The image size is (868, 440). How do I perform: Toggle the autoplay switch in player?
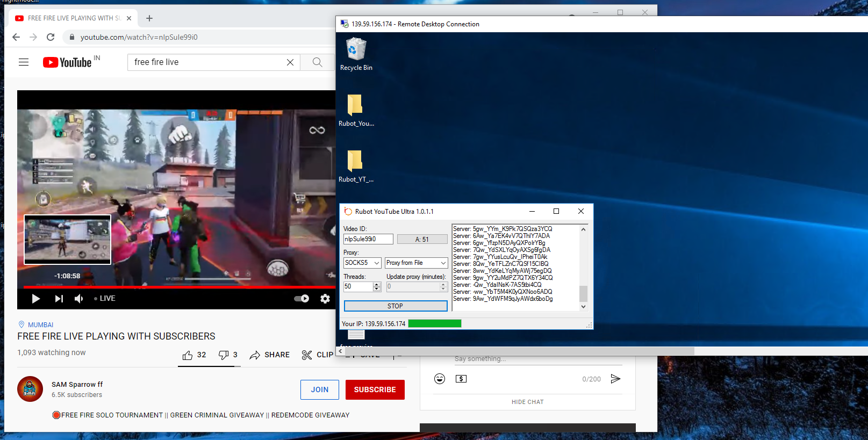tap(302, 299)
